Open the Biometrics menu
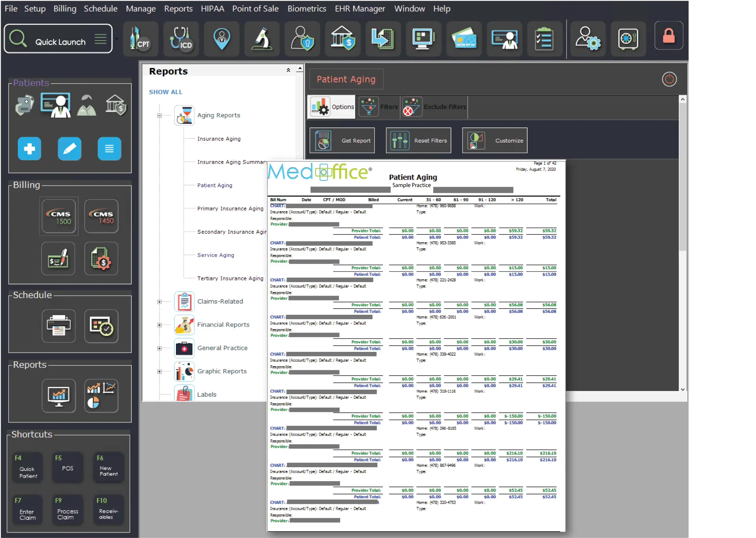The height and width of the screenshot is (538, 756). coord(307,9)
